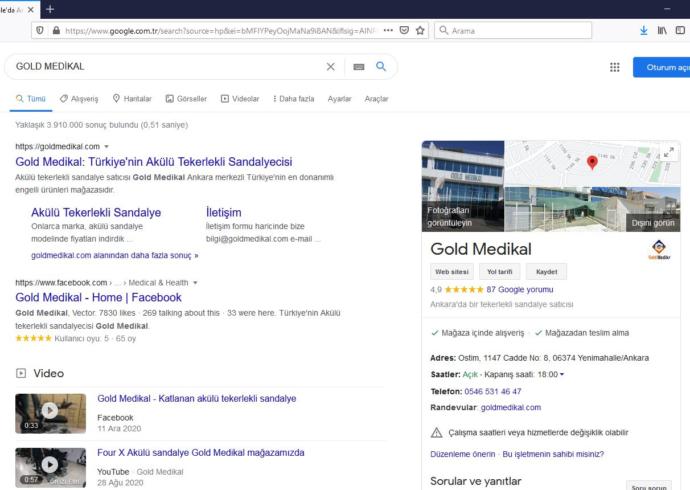Click the Web sitesi button
Screen dimensions: 690x490
pos(452,272)
